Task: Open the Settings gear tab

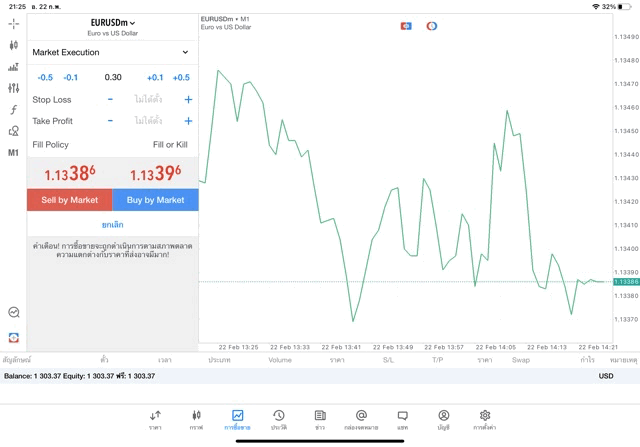Action: [x=485, y=419]
